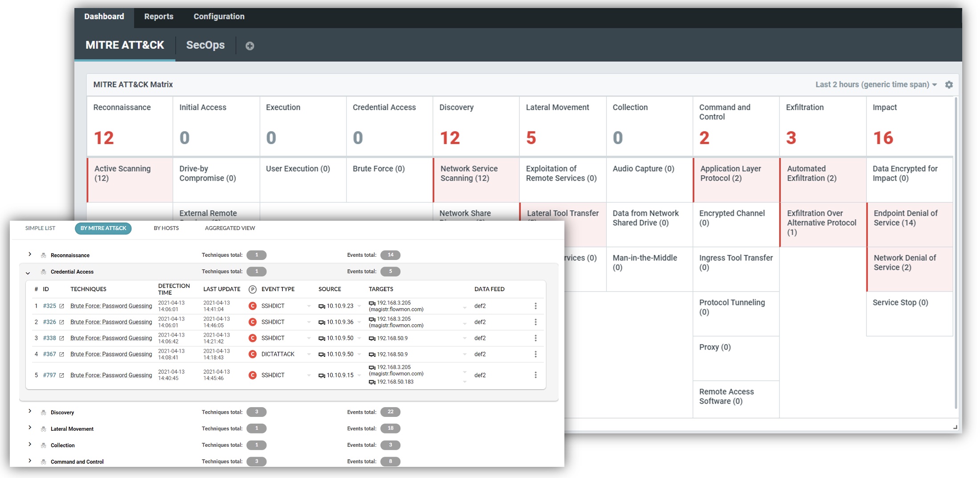Open the matrix settings gear icon
The height and width of the screenshot is (478, 980).
pos(949,85)
